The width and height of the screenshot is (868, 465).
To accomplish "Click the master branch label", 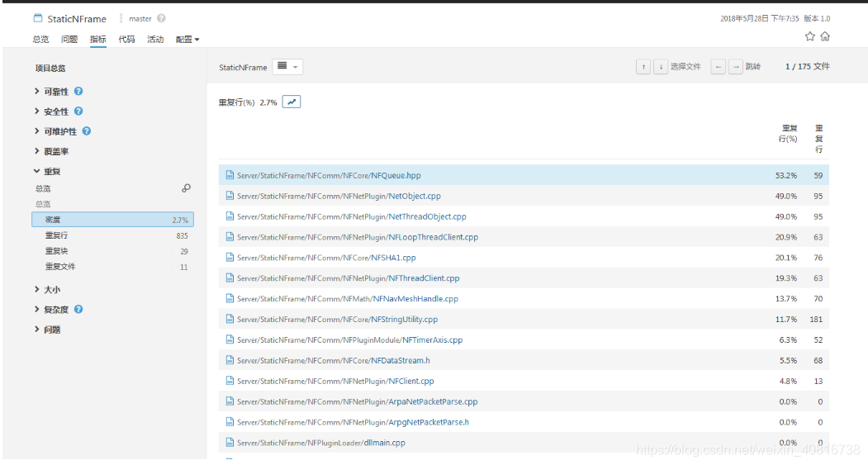I will [140, 19].
